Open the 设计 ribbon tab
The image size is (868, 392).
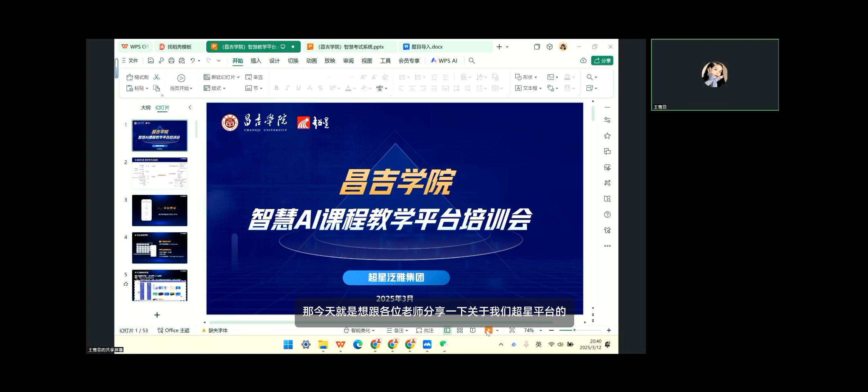[274, 61]
